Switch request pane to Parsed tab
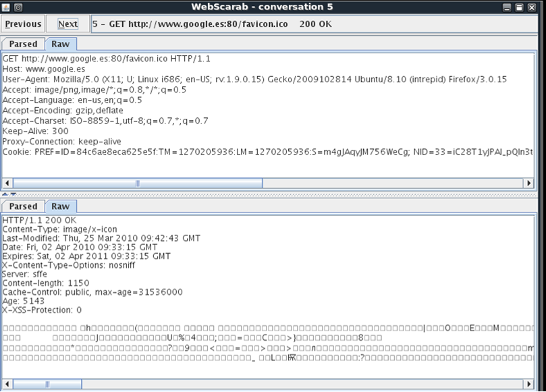Viewport: 546px width, 392px height. pos(23,45)
